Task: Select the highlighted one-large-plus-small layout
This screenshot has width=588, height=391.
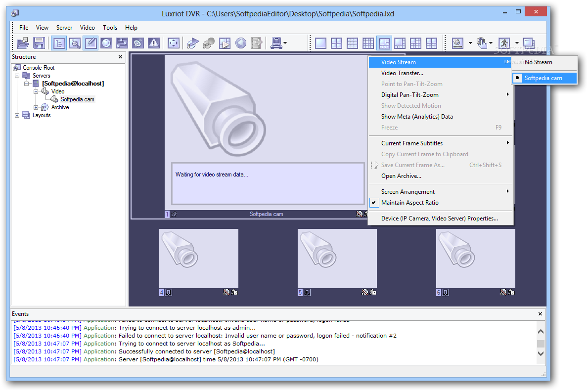Action: click(x=384, y=43)
